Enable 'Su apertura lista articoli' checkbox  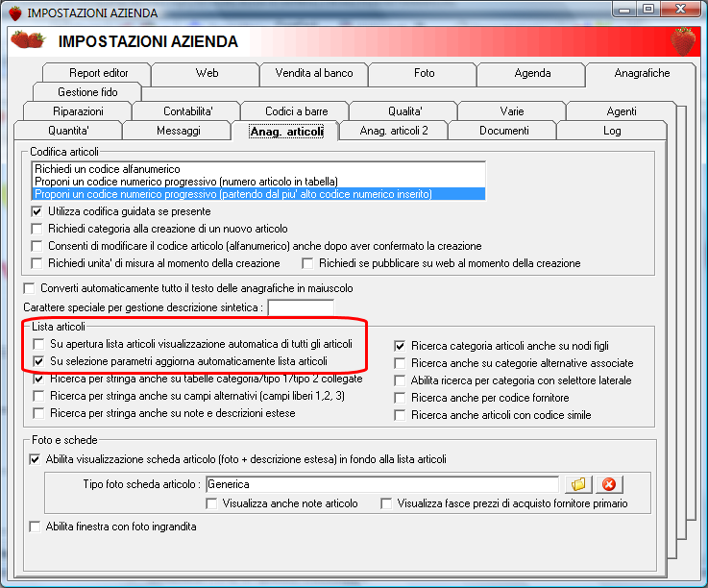[38, 344]
